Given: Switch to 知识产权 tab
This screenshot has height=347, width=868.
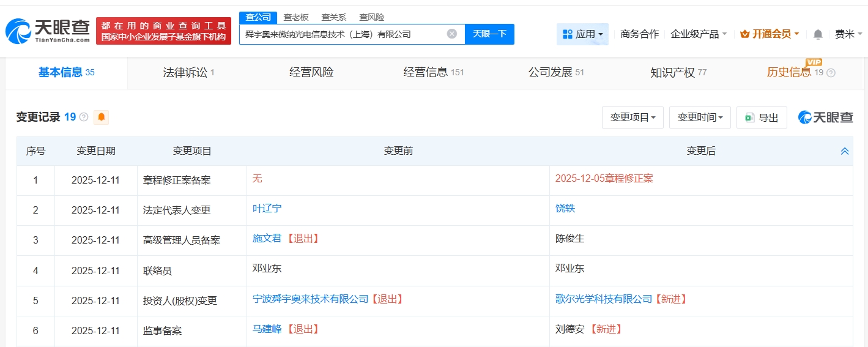Looking at the screenshot, I should [678, 73].
